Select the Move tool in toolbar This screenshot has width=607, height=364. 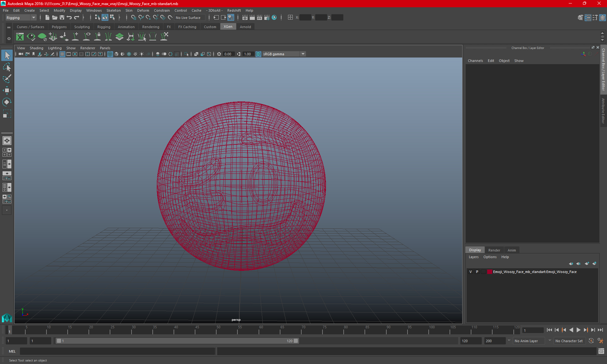tap(7, 90)
